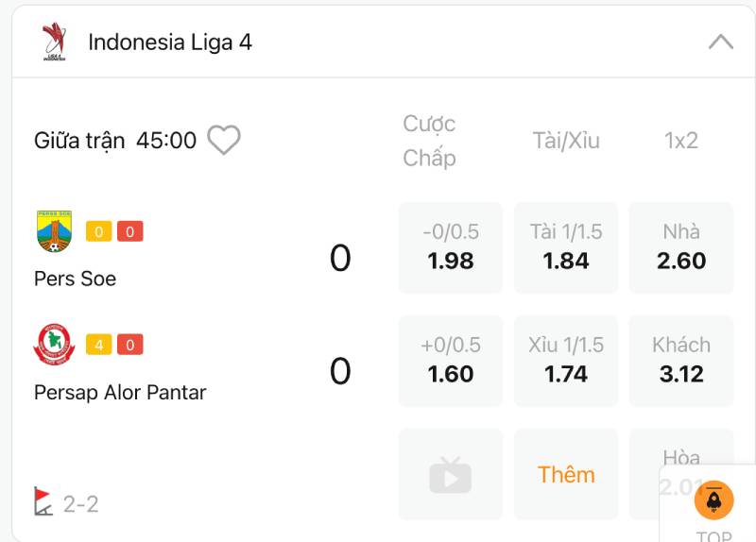Click Persap Alor Pantar red card count
This screenshot has width=756, height=542.
[x=130, y=345]
